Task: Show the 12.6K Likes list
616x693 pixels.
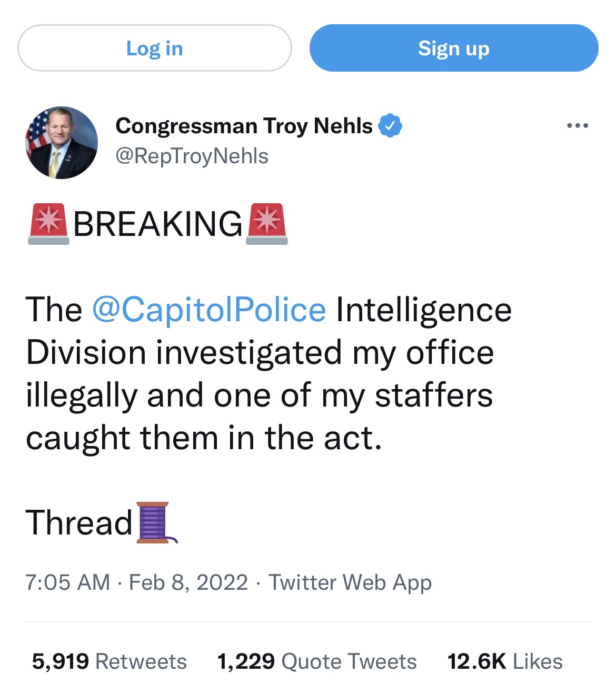Action: click(x=504, y=661)
